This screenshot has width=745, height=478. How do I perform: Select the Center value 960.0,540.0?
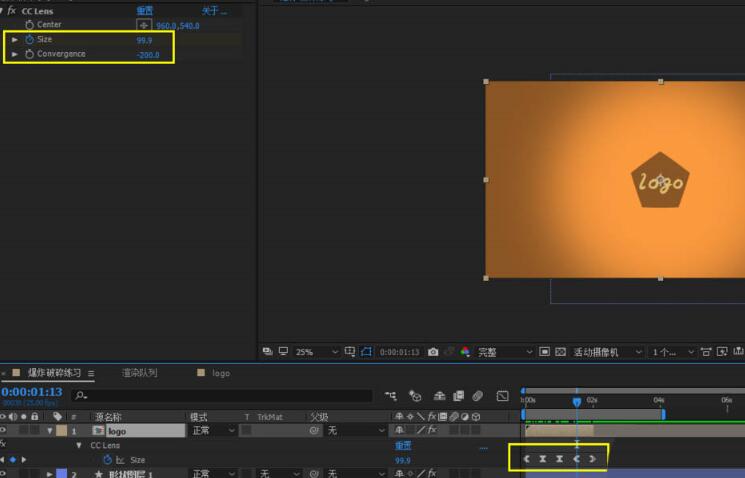(178, 26)
